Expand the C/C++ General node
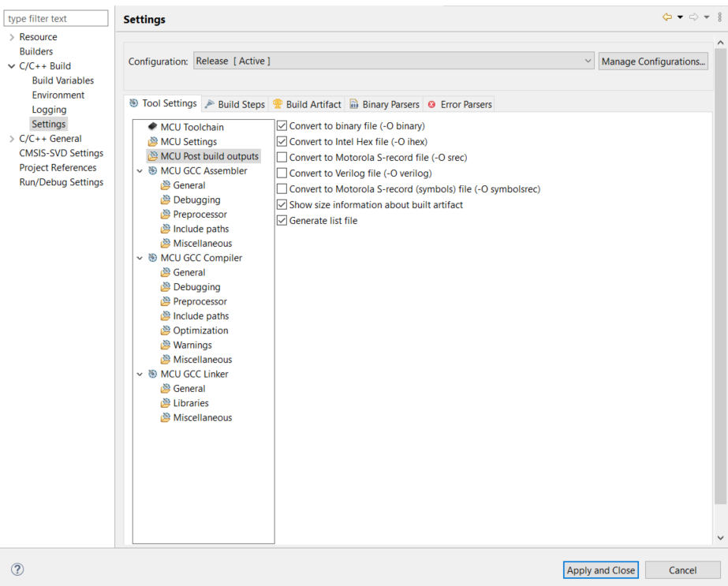This screenshot has height=586, width=728. (12, 139)
